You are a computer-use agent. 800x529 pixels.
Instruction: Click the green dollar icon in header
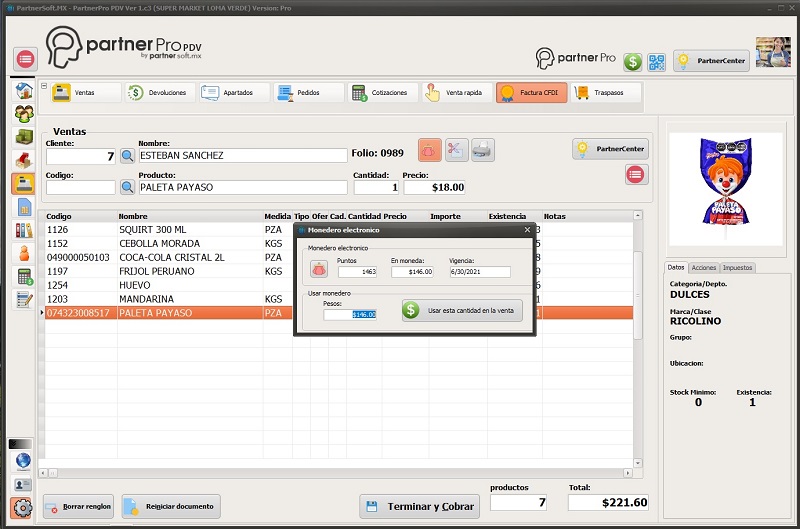(x=633, y=62)
